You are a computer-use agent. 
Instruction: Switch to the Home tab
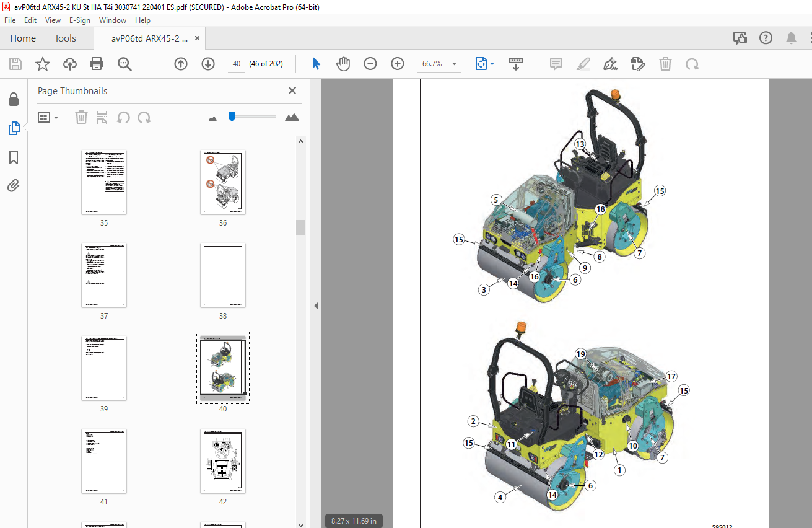click(x=23, y=38)
